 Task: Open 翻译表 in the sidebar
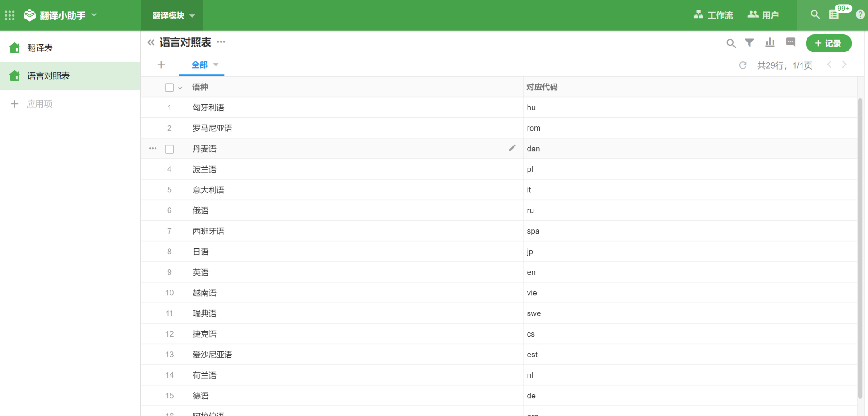click(40, 48)
